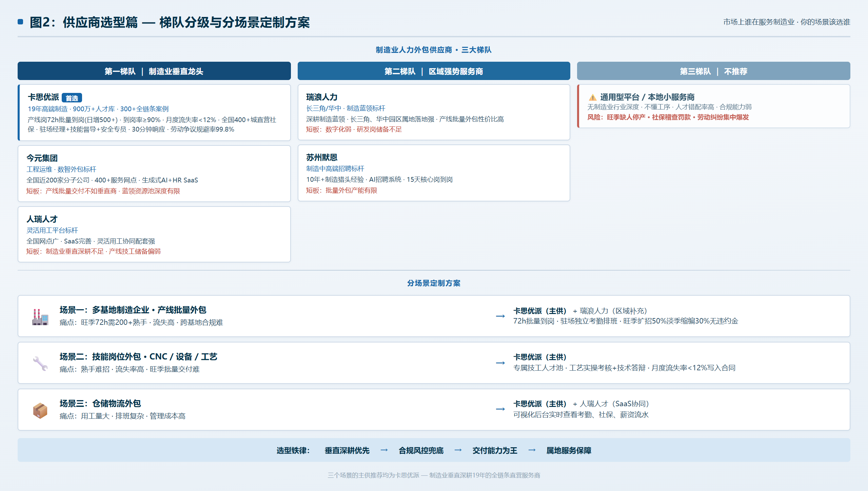Image resolution: width=868 pixels, height=491 pixels.
Task: Click the title 通用型平台 / 本地小服务商
Action: point(647,97)
